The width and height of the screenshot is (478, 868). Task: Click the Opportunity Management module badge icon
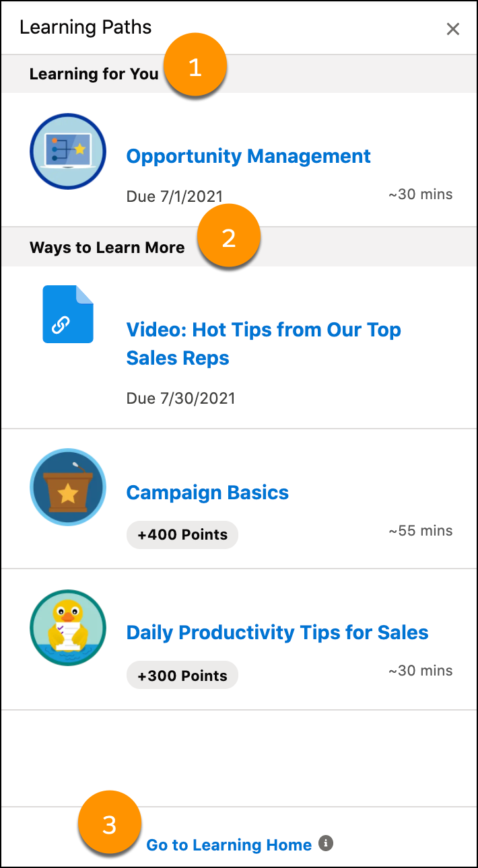click(x=68, y=151)
